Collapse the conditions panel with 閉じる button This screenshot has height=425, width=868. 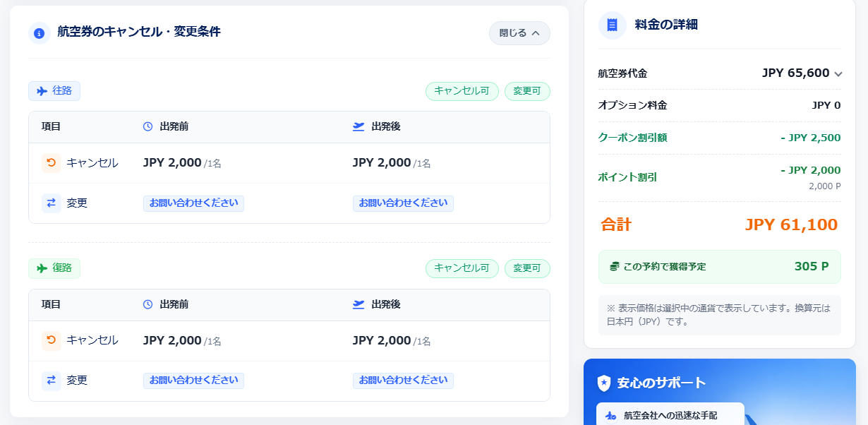[519, 32]
